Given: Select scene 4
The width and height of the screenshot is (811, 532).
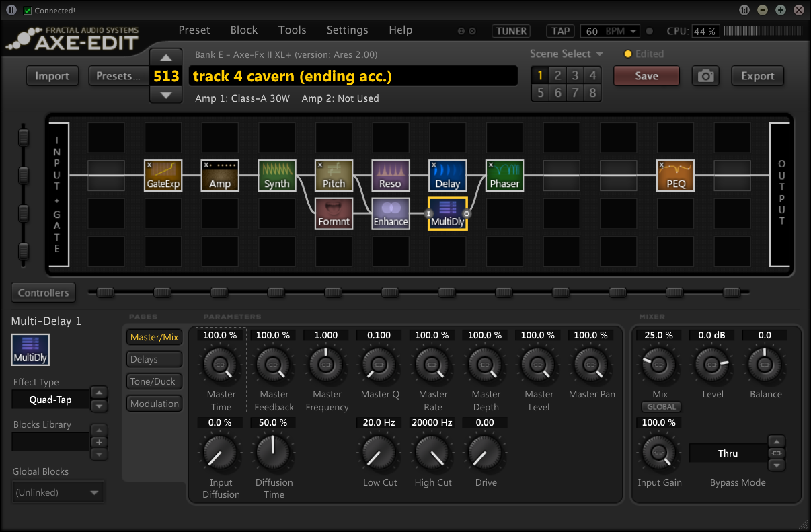Looking at the screenshot, I should pyautogui.click(x=592, y=75).
